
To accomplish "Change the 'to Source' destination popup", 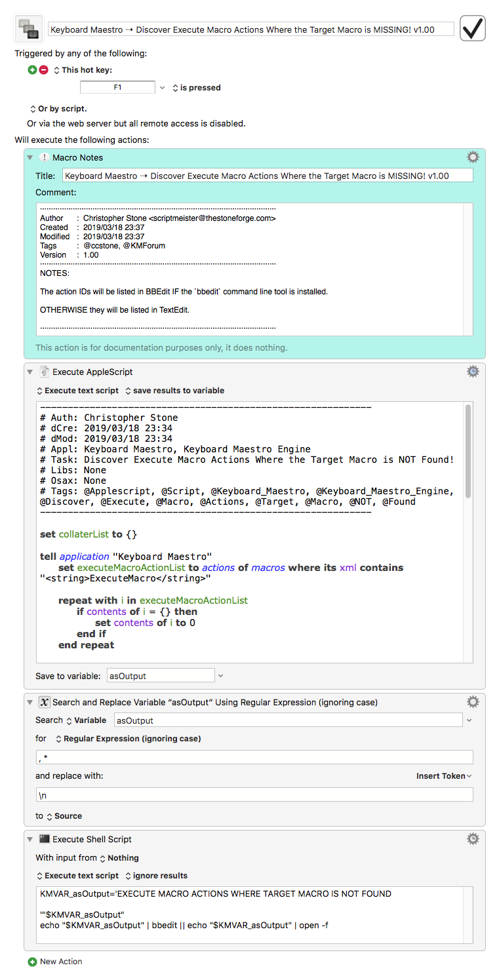I will (x=64, y=816).
